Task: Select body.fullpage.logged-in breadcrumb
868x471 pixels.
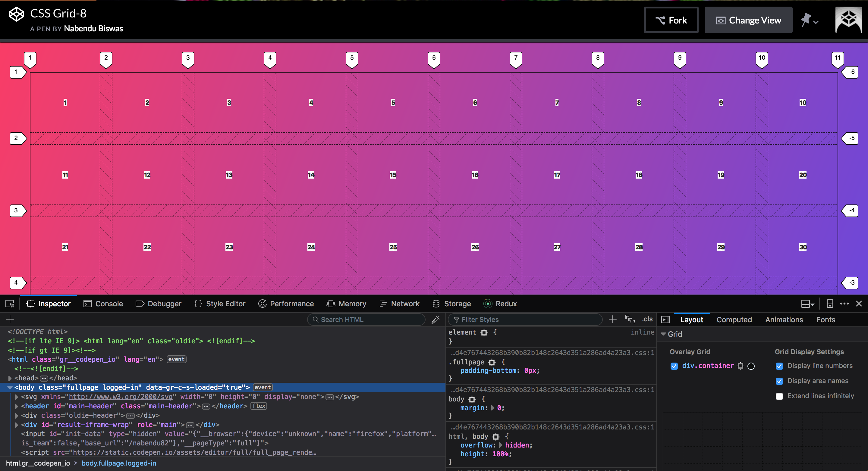Action: pos(119,463)
